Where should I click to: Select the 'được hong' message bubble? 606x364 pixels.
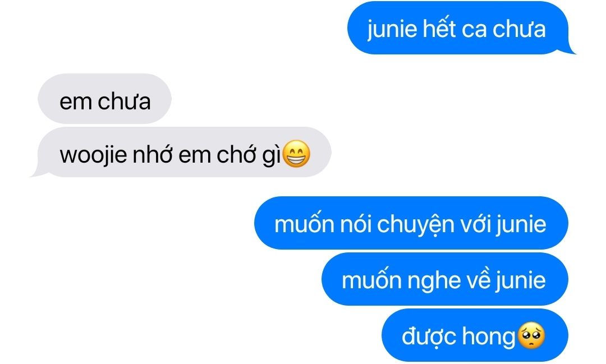coord(475,335)
